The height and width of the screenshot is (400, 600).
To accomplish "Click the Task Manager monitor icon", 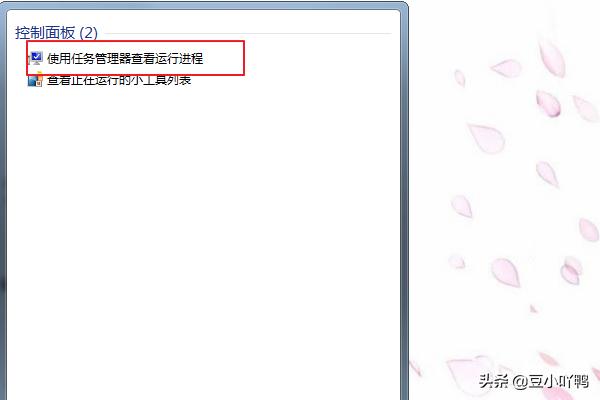I will tap(36, 58).
